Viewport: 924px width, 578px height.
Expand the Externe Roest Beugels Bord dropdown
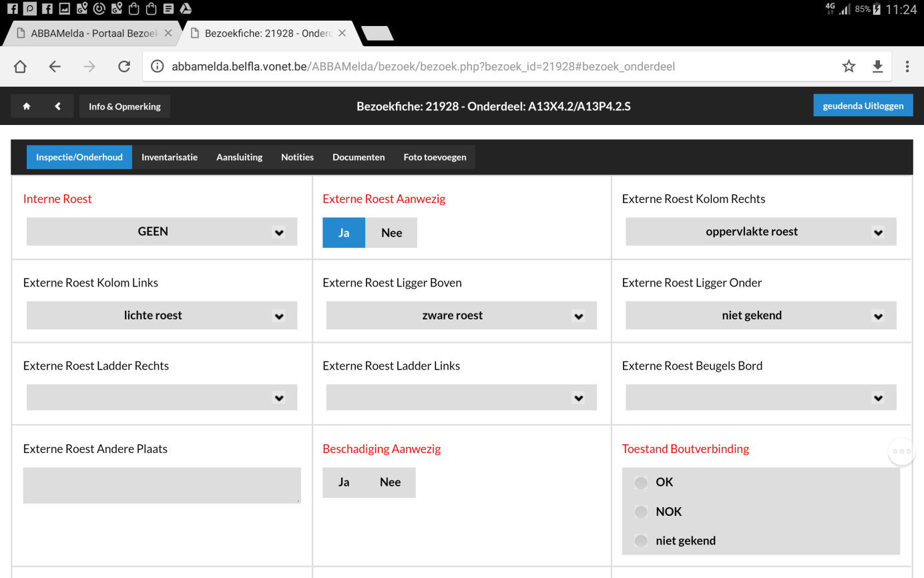point(761,398)
